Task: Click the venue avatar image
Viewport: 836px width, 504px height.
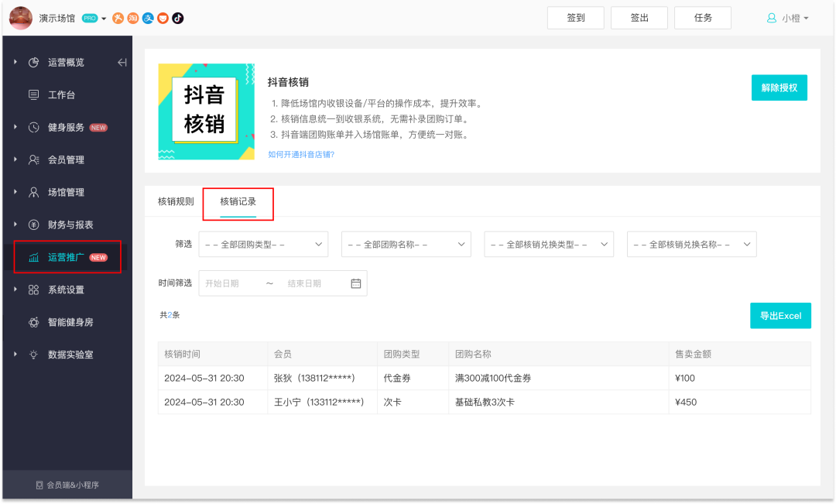Action: pyautogui.click(x=20, y=18)
